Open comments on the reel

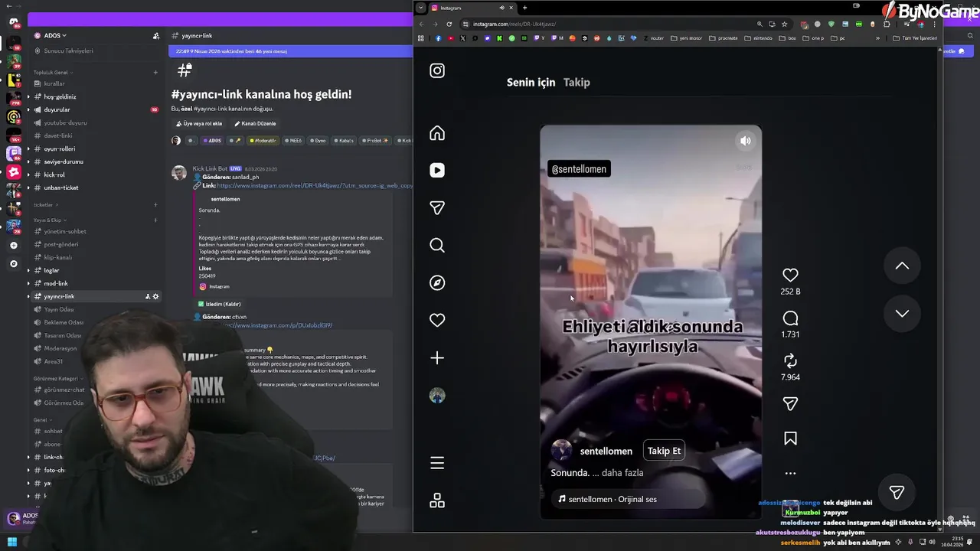point(790,318)
